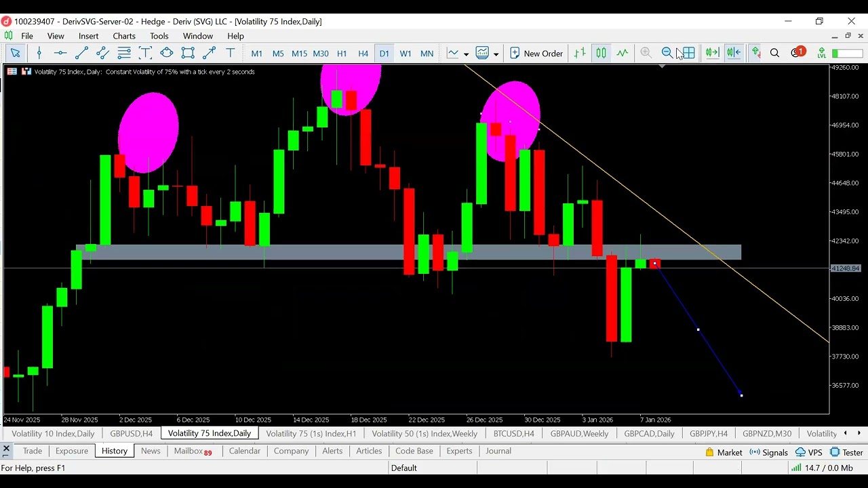Click the connection status 14.7 / 0.0 Mb

tap(822, 468)
